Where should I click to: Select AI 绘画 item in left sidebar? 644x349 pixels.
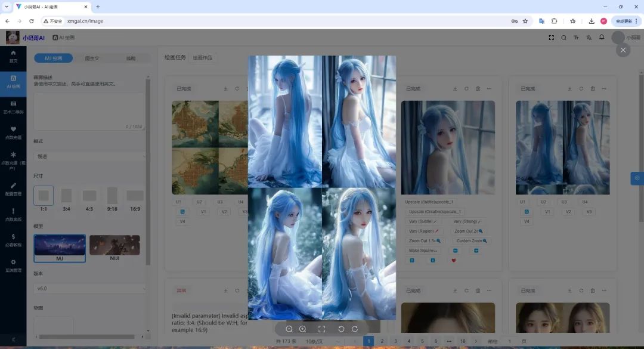13,82
